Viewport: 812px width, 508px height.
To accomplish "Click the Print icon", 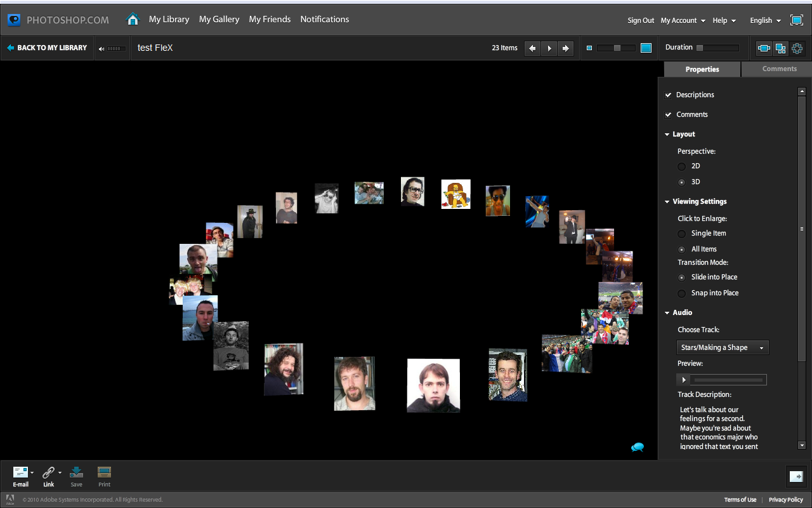I will coord(104,472).
